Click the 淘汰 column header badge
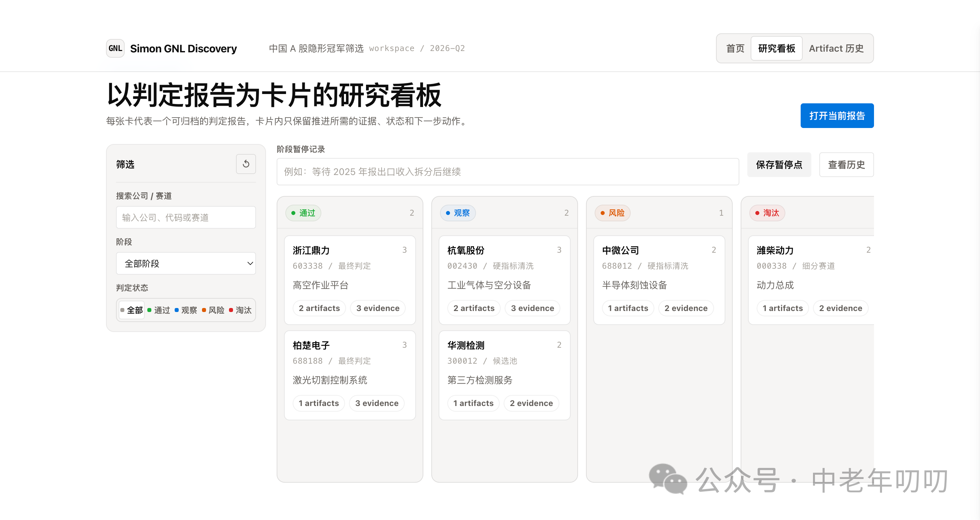 click(x=767, y=213)
